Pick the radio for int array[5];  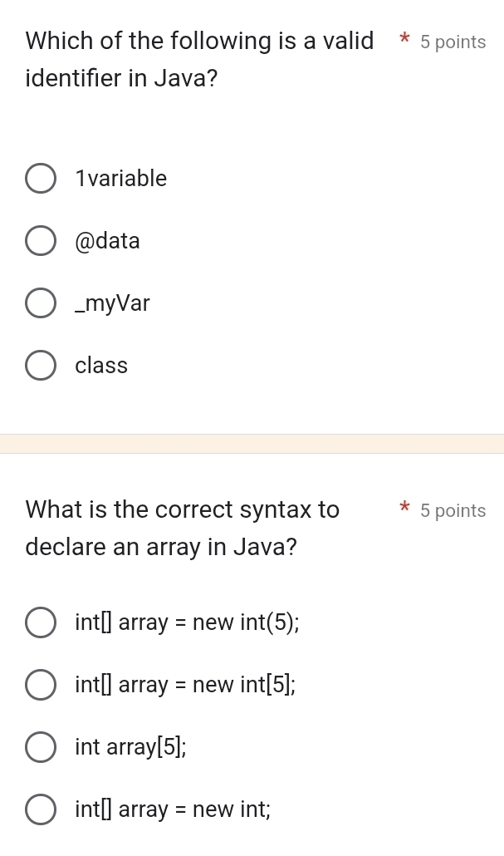click(41, 747)
